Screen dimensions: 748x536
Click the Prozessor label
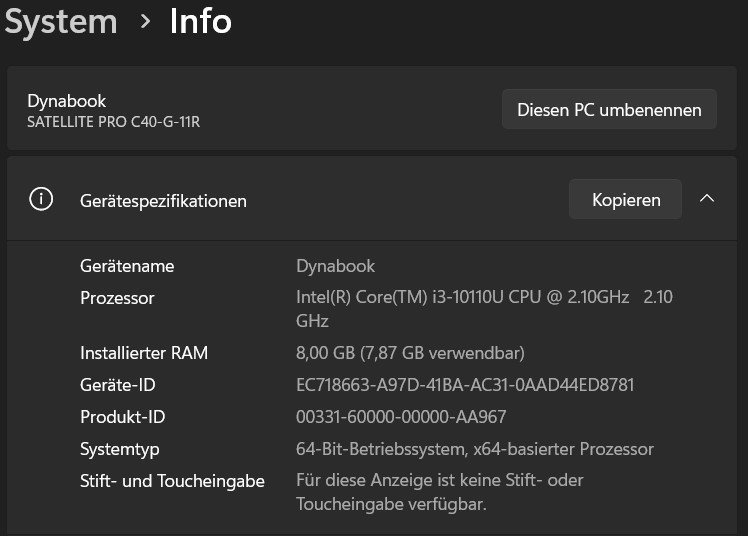point(117,298)
